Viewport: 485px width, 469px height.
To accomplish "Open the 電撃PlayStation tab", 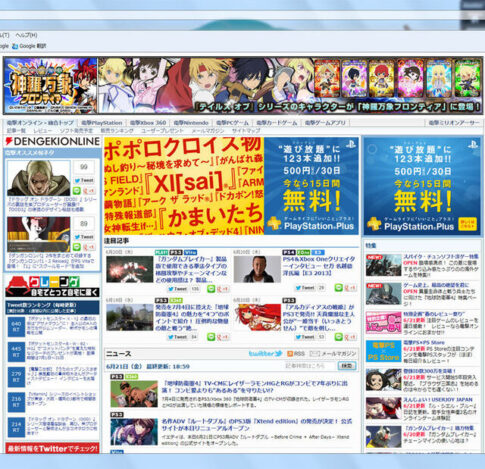I will pyautogui.click(x=102, y=123).
